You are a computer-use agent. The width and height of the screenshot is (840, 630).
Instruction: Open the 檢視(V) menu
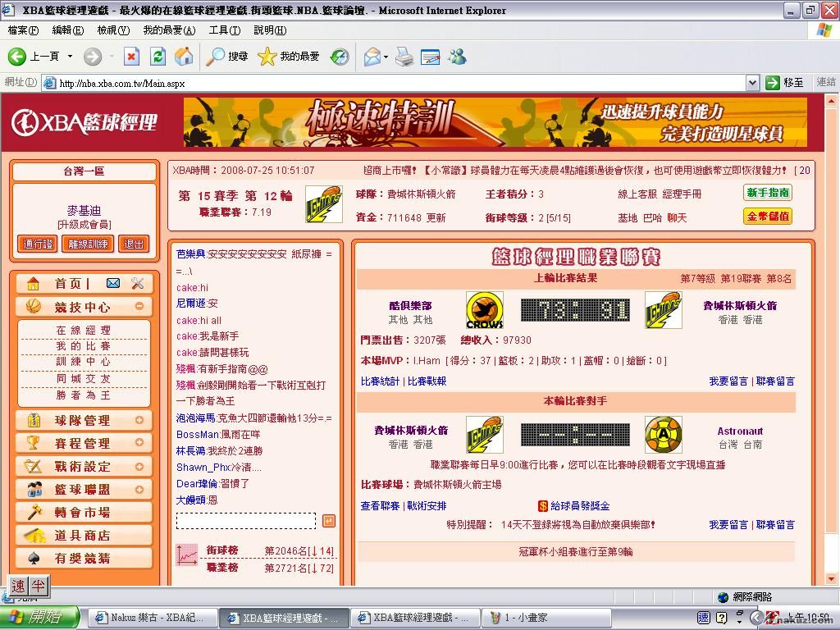113,30
